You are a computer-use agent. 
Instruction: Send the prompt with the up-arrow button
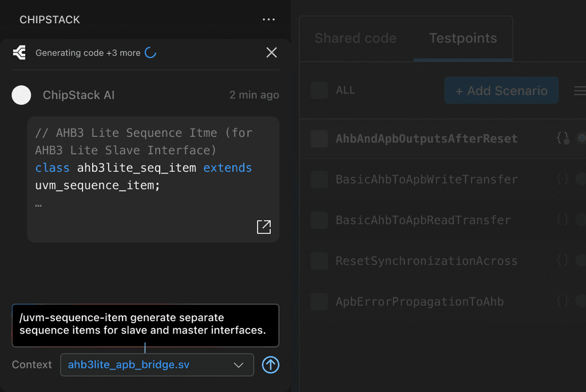271,365
